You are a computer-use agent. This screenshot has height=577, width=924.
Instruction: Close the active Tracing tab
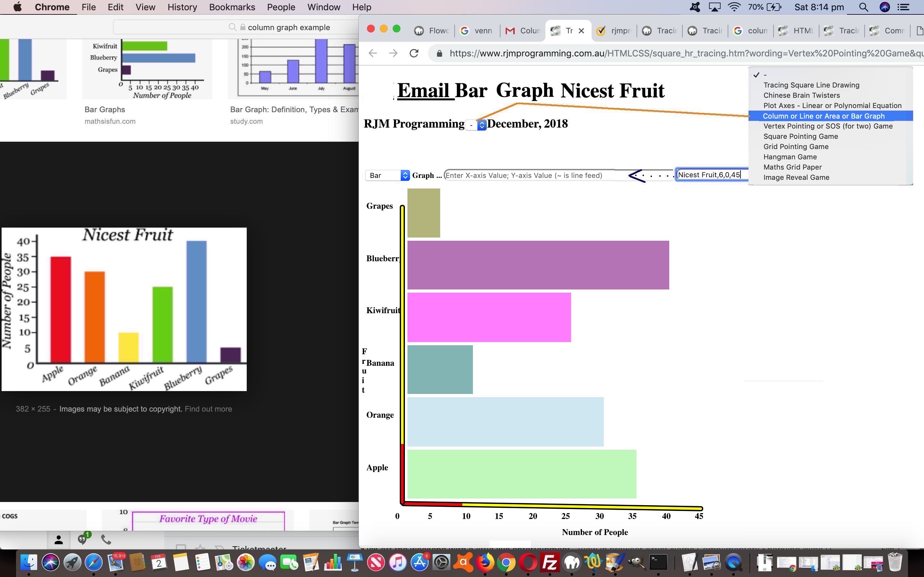click(581, 31)
